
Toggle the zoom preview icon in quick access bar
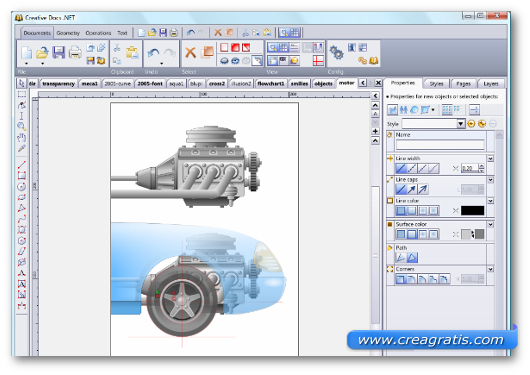(x=284, y=32)
